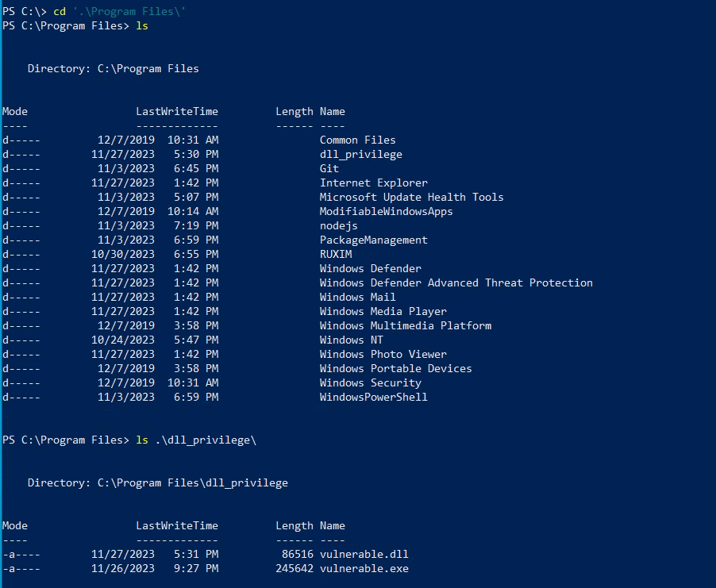
Task: Select the Windows Multimedia Platform folder
Action: 405,325
